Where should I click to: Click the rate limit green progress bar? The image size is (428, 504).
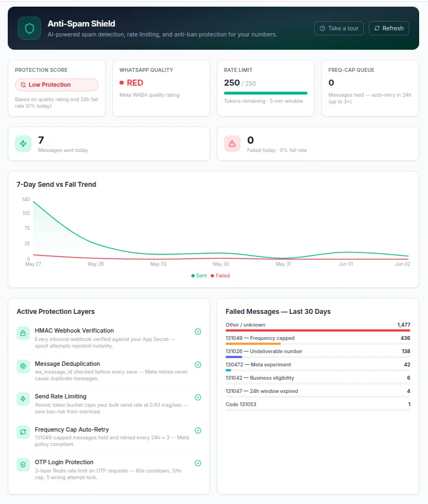click(265, 93)
